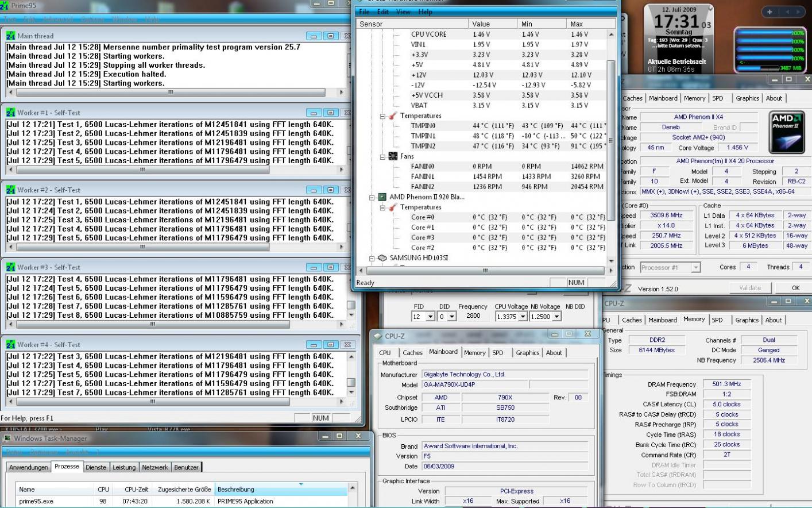812x508 pixels.
Task: Select the +12V sensor row
Action: [481, 75]
